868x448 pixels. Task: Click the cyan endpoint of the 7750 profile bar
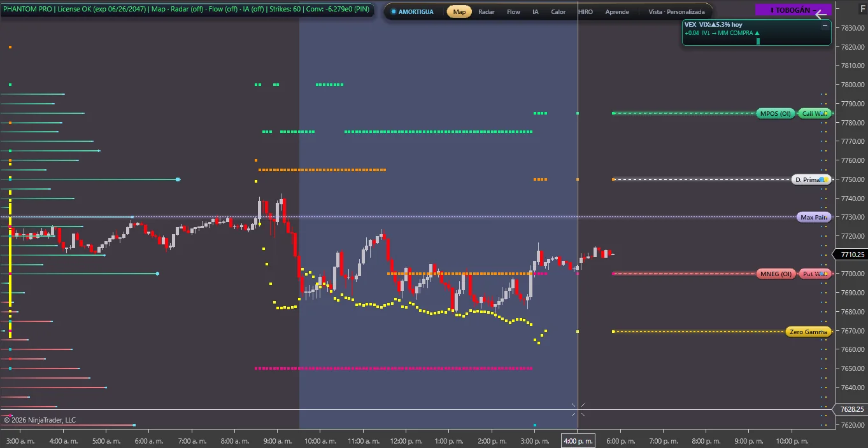178,179
